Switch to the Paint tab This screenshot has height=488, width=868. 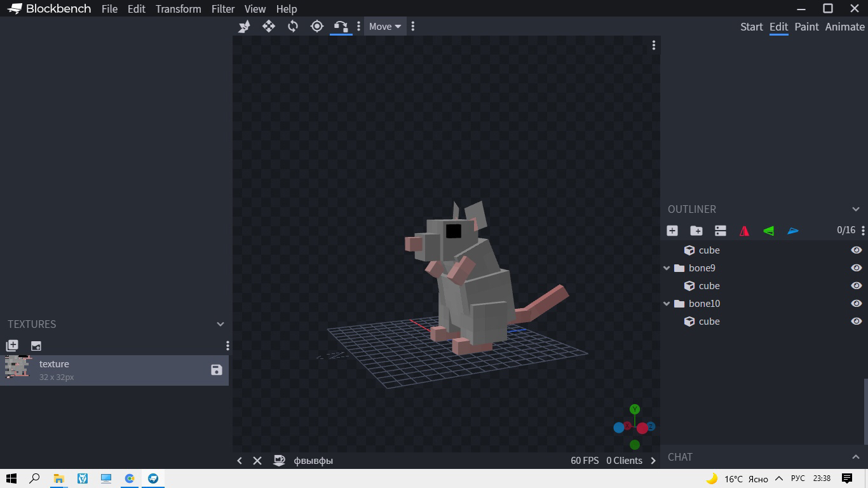click(x=806, y=27)
